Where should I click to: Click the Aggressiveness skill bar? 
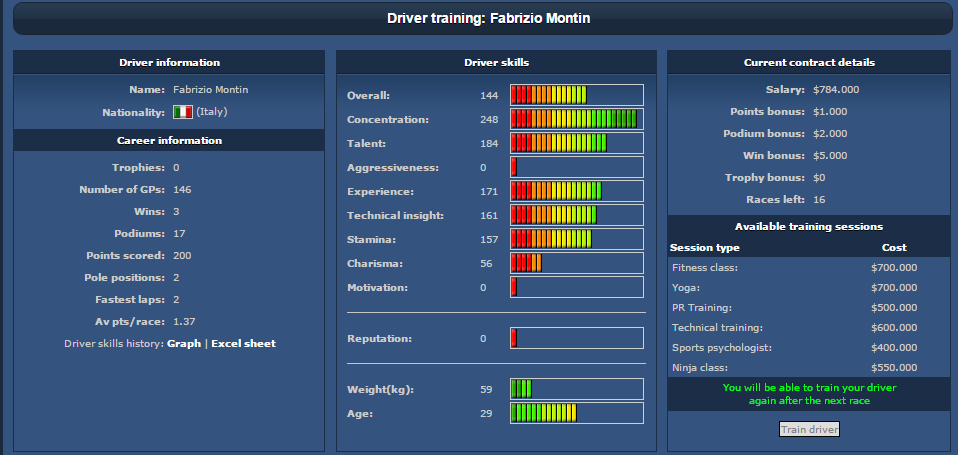pos(577,167)
